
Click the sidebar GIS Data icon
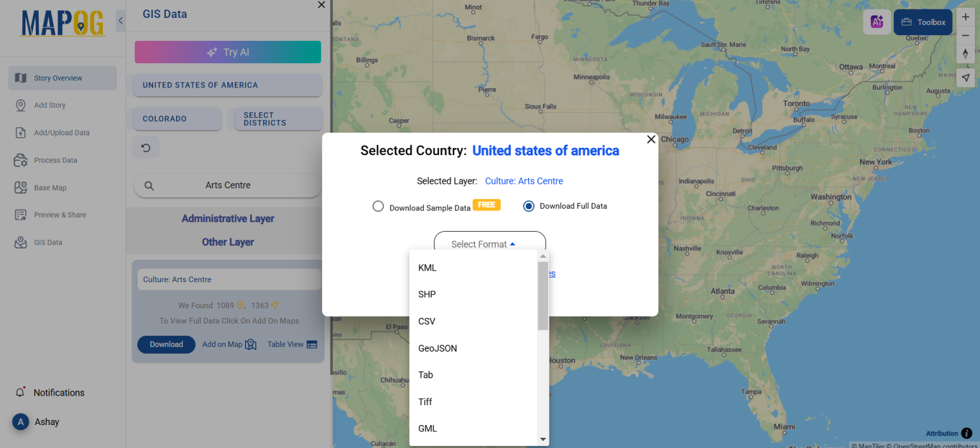pyautogui.click(x=21, y=243)
